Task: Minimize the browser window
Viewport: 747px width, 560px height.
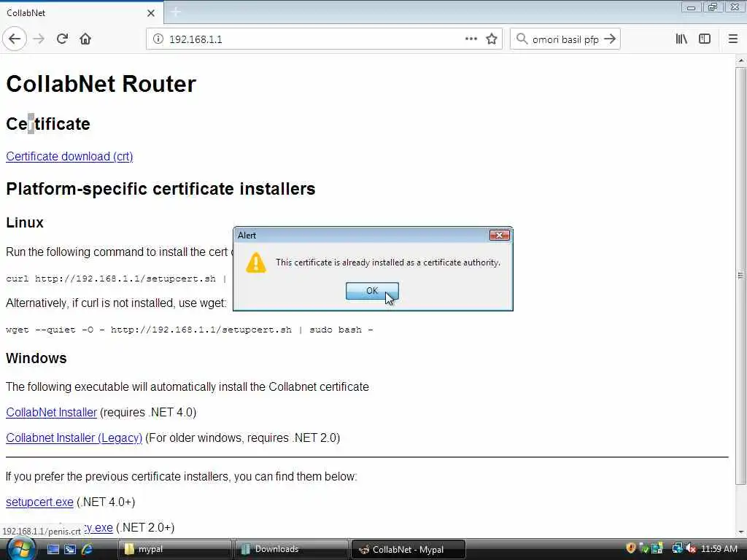Action: (691, 7)
